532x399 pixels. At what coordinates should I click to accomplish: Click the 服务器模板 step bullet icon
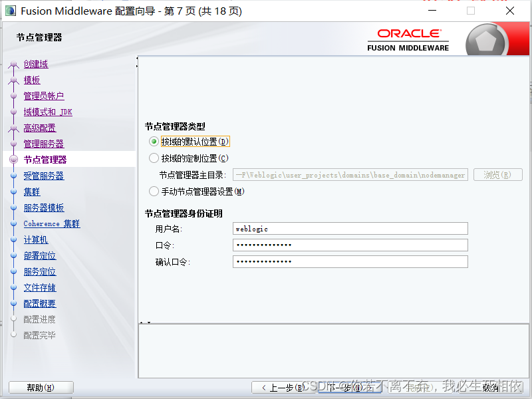click(x=13, y=207)
